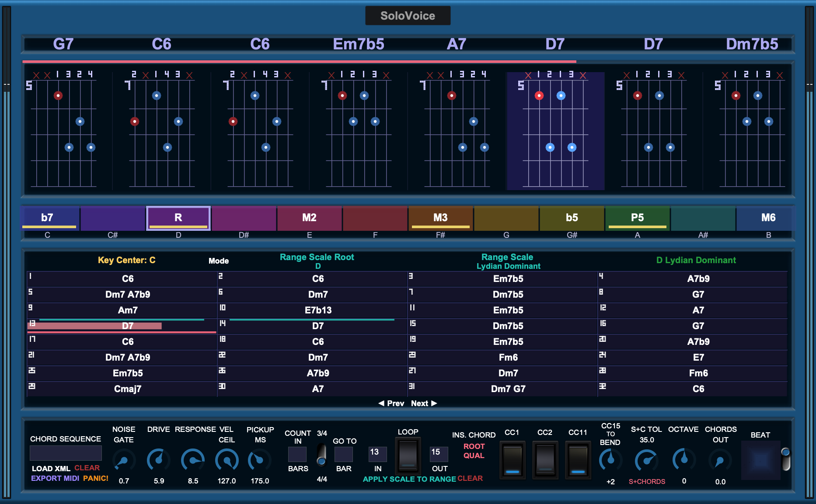Click the R root swatch on D
The image size is (816, 504).
(x=178, y=218)
